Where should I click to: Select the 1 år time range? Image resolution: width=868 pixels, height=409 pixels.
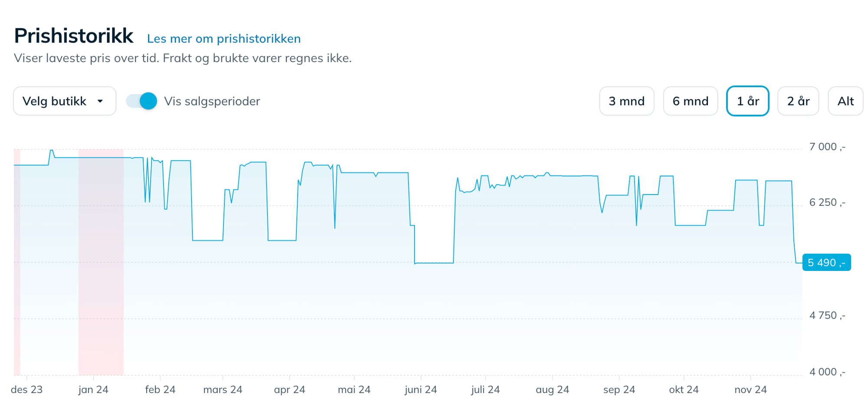pos(747,101)
